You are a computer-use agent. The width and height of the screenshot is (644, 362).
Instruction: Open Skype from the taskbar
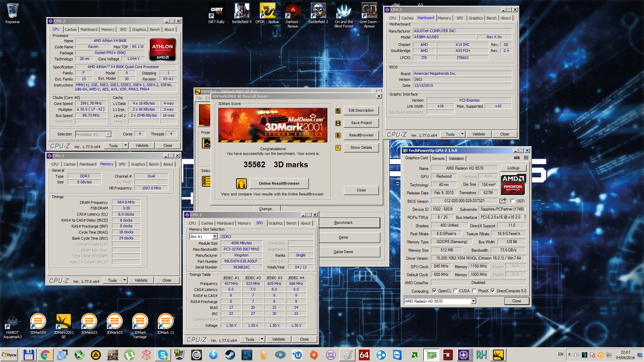tap(163, 355)
